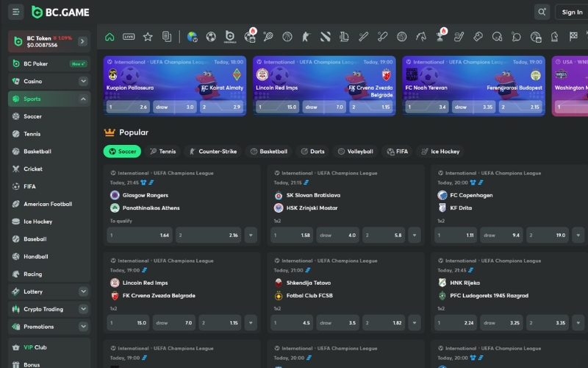Switch to the Basketball popular tab
This screenshot has width=588, height=368.
tap(268, 152)
